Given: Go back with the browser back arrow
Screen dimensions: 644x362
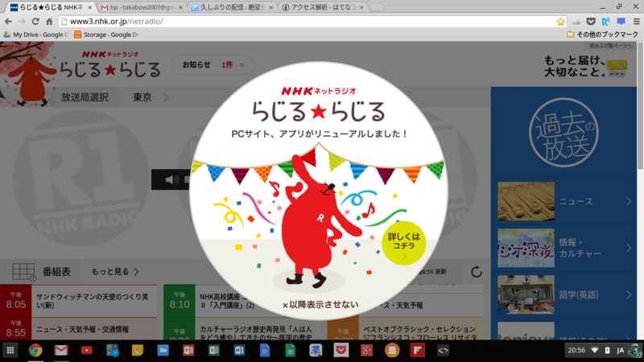Looking at the screenshot, I should [8, 22].
